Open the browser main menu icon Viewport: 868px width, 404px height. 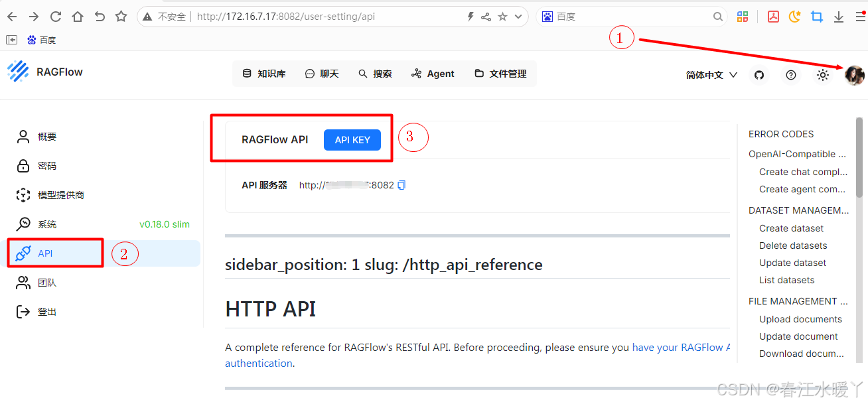pyautogui.click(x=860, y=17)
